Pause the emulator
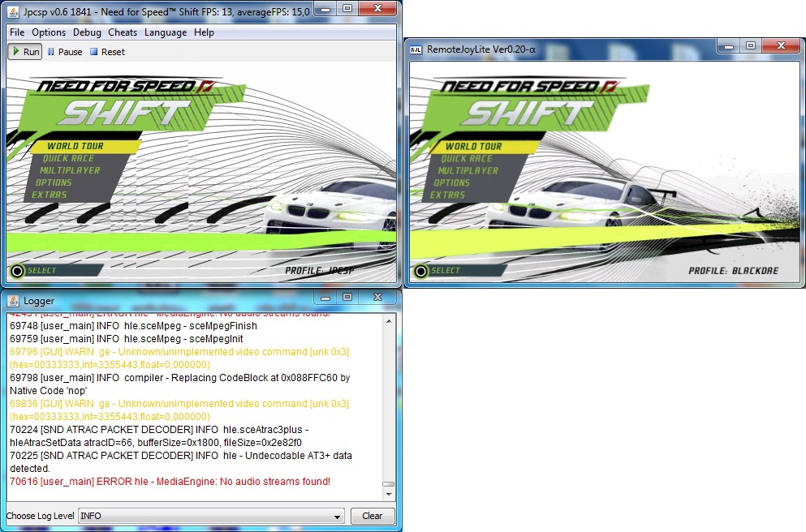The width and height of the screenshot is (806, 532). (64, 52)
